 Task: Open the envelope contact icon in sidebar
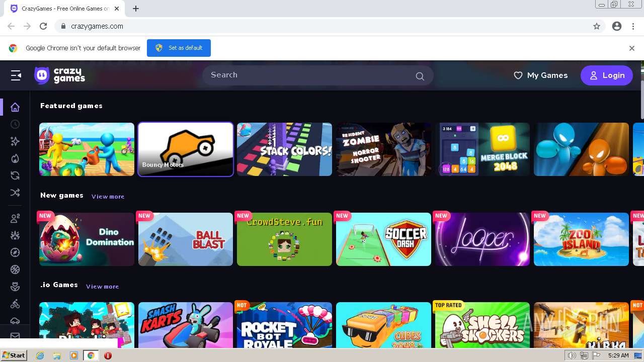(x=15, y=336)
